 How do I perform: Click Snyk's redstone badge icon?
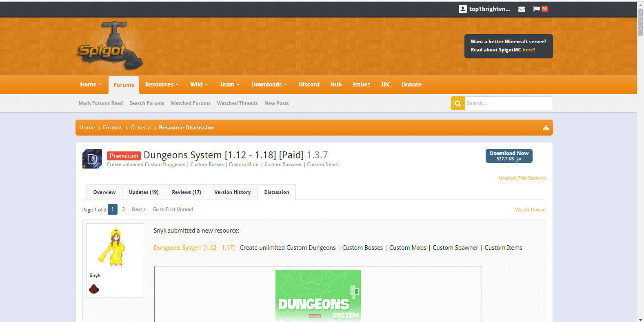pyautogui.click(x=94, y=289)
